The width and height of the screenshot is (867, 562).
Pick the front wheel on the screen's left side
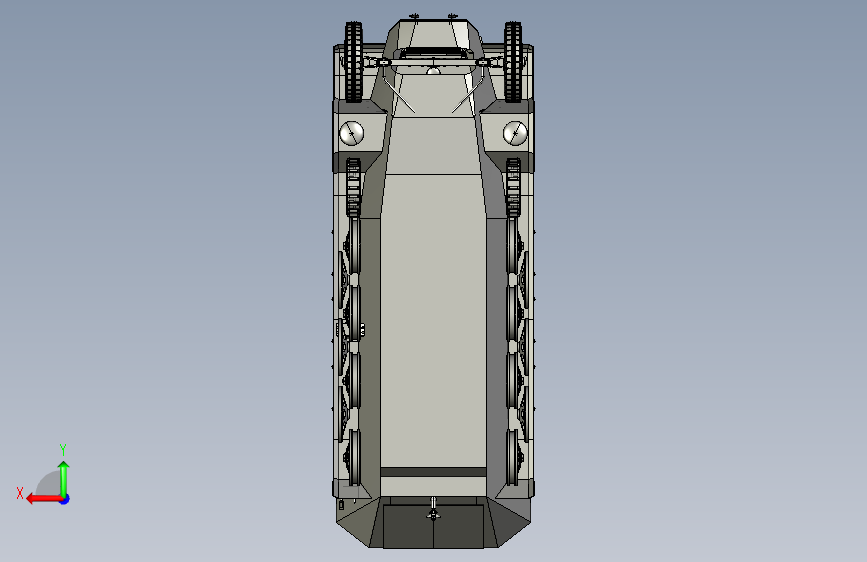pos(353,62)
